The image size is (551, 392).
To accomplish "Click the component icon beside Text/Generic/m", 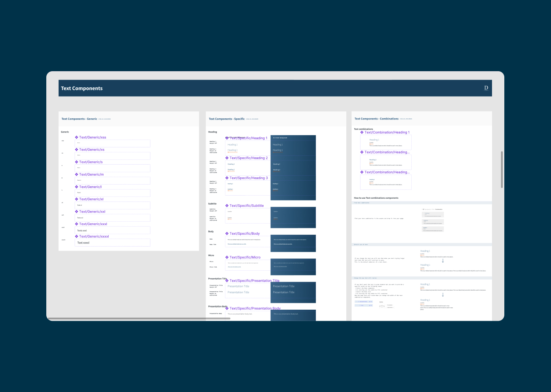I will coord(77,174).
